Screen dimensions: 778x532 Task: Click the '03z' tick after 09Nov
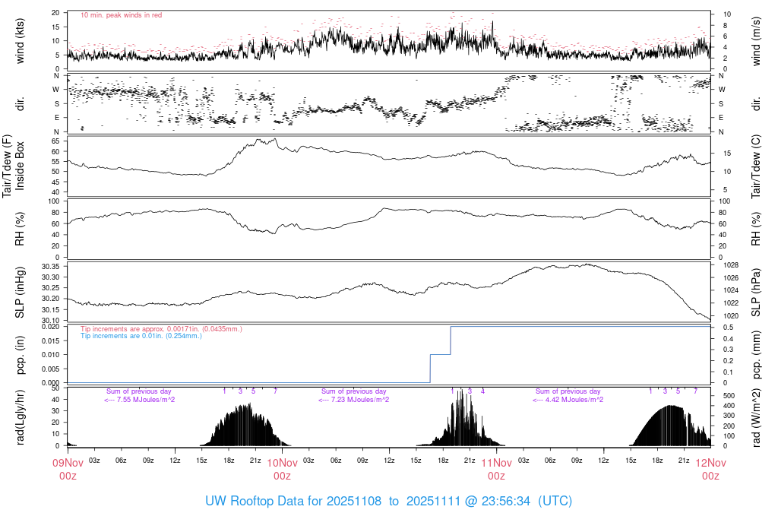94,461
